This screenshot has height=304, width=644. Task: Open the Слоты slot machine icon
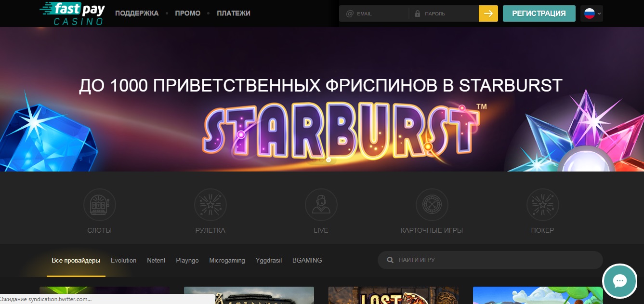(x=100, y=205)
